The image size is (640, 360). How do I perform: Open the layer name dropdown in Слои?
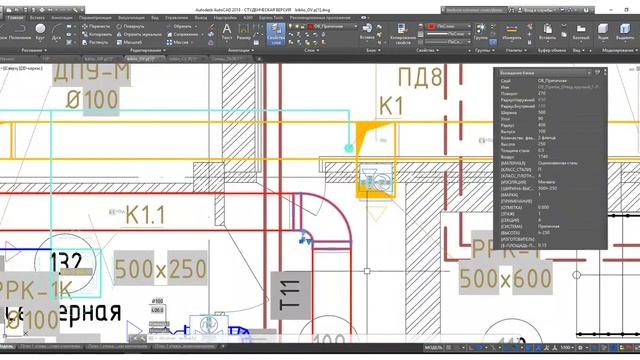(333, 27)
